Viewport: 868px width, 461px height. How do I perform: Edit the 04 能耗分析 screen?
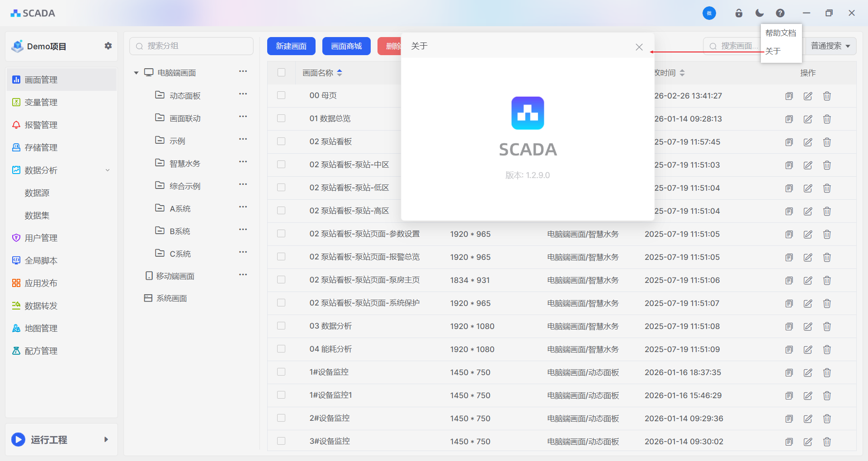click(x=808, y=349)
